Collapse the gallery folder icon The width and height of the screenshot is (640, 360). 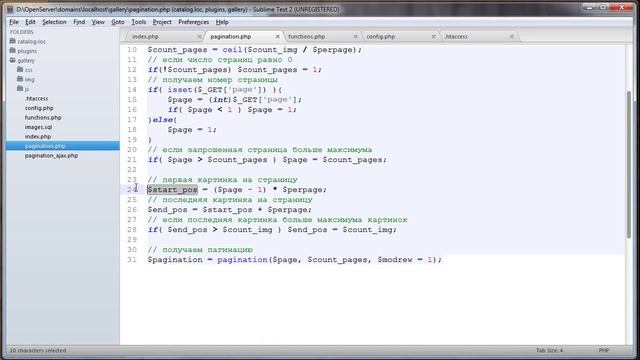[13, 60]
